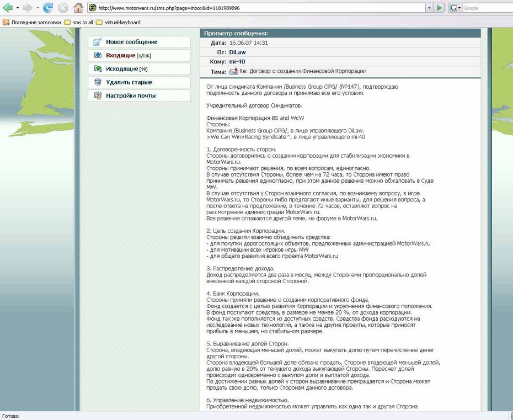
Task: Click the subject Re: Договор о создании Финансовой Корпорации
Action: pos(303,71)
